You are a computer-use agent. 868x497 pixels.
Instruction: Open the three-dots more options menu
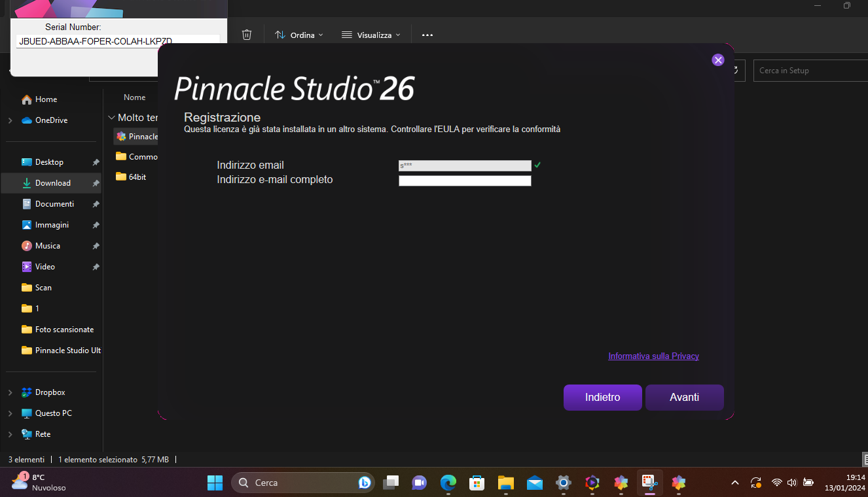tap(427, 35)
